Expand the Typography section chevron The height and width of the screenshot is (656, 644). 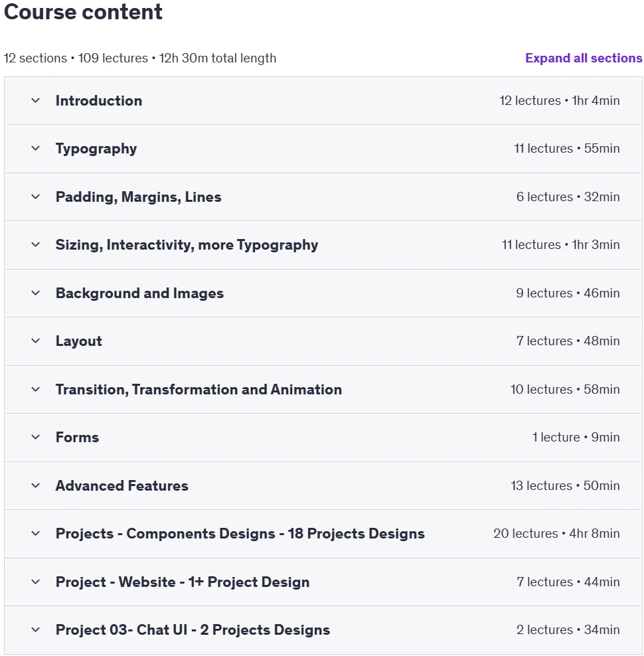36,148
